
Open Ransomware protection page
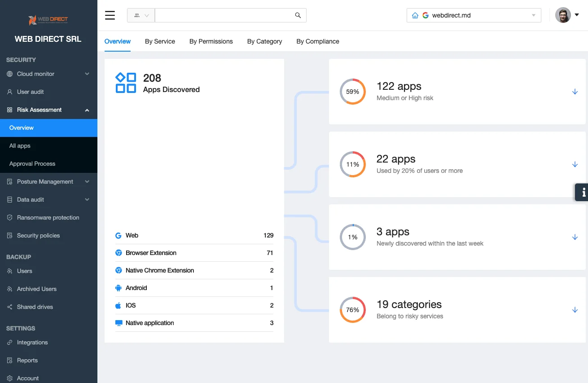48,218
